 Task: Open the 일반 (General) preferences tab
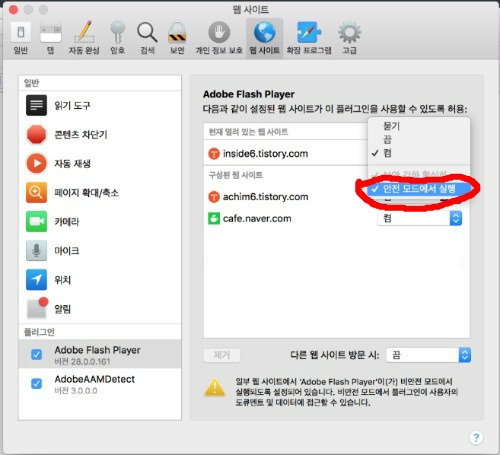tap(21, 38)
